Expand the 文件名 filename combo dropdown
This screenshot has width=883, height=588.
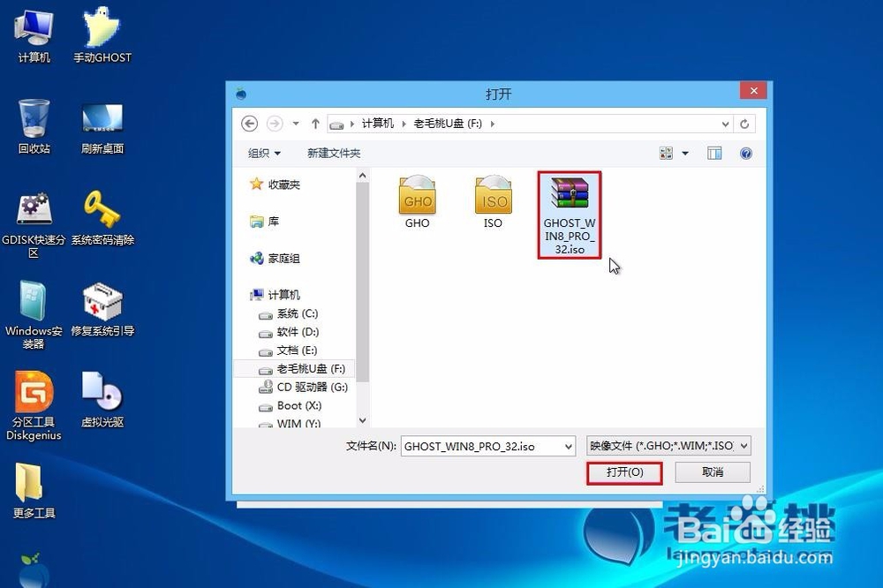tap(568, 447)
